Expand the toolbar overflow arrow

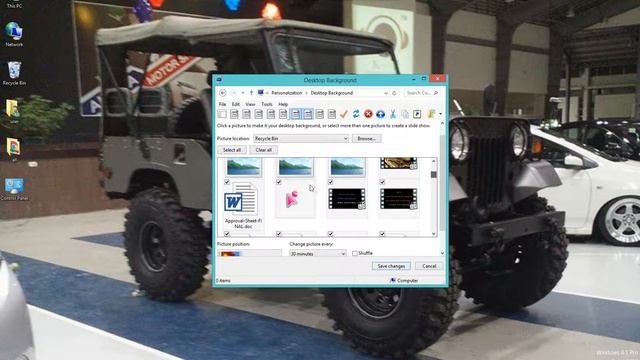(x=441, y=114)
